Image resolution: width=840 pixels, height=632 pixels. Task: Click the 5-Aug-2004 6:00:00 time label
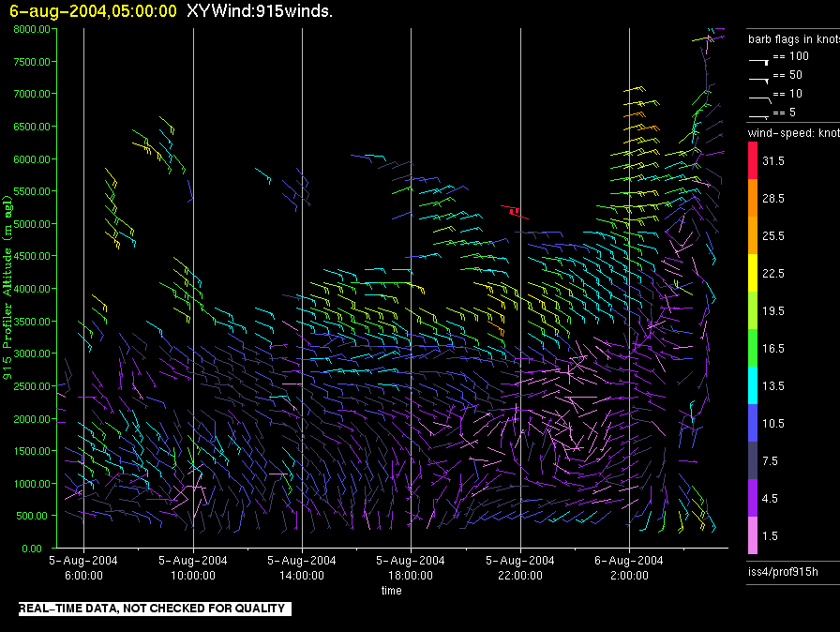point(83,567)
